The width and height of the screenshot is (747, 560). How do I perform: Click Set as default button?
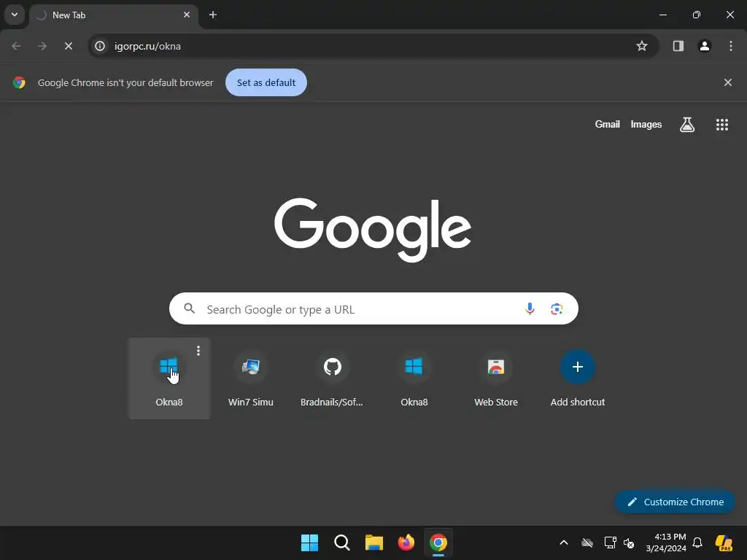point(266,82)
